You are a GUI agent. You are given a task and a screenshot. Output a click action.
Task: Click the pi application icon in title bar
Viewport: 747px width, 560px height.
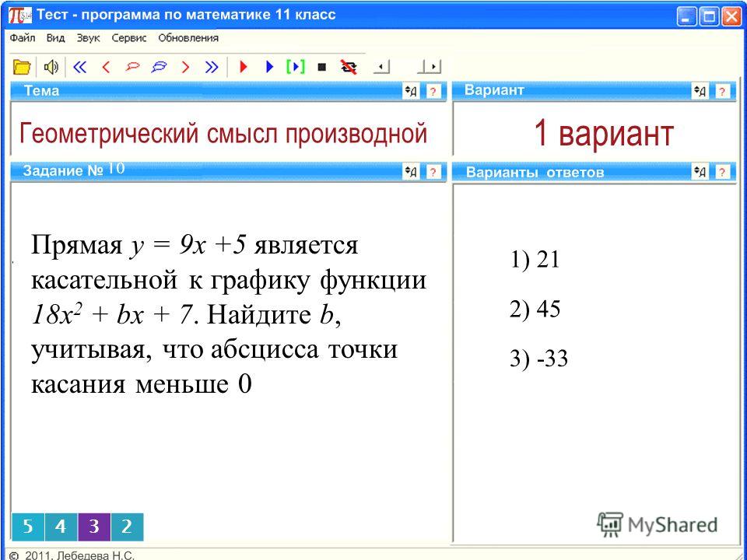pos(20,16)
